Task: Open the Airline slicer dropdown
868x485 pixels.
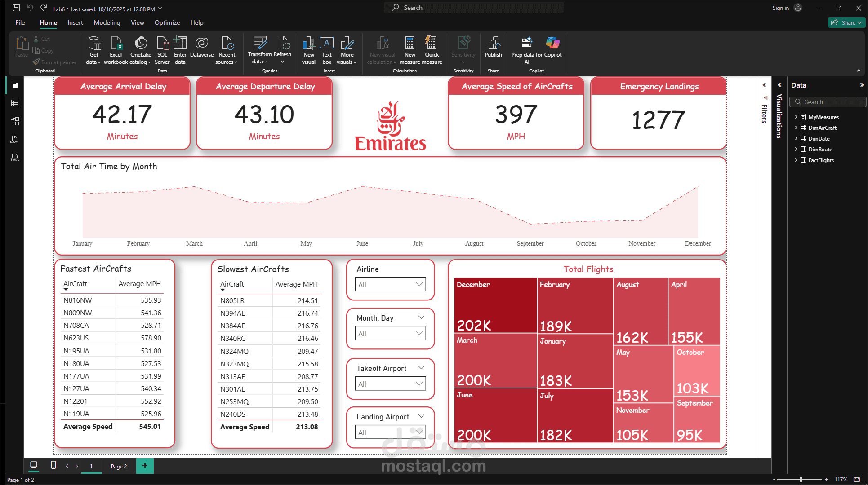Action: tap(390, 284)
